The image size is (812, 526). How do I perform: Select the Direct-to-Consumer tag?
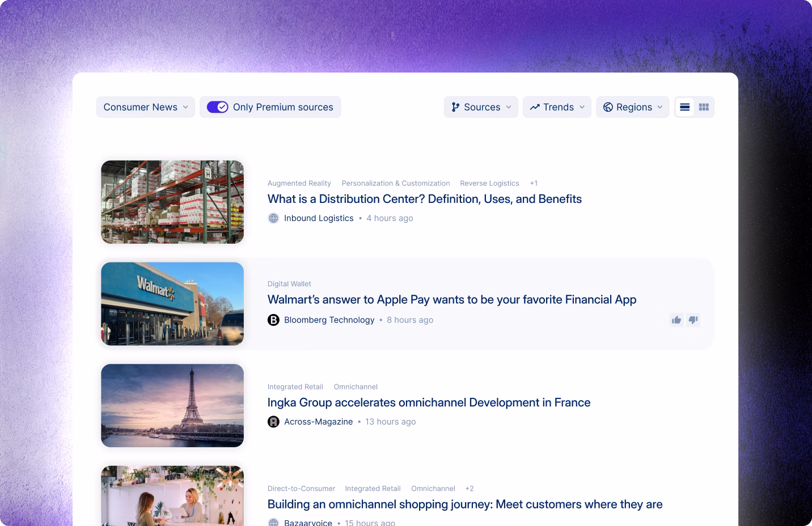point(302,489)
